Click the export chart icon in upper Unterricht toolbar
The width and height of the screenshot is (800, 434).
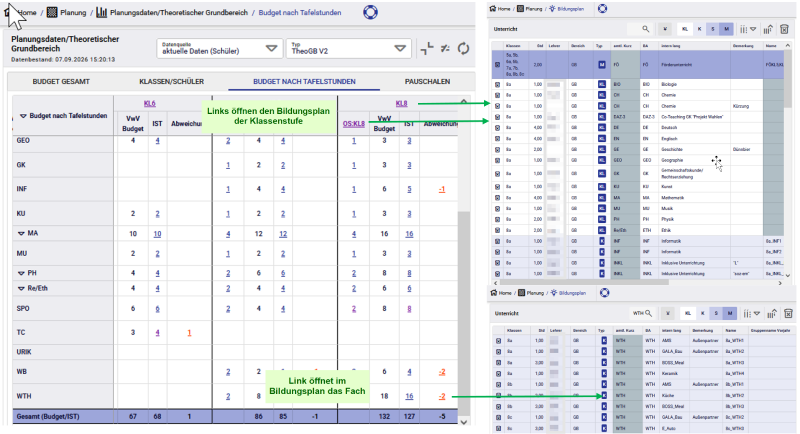point(768,29)
